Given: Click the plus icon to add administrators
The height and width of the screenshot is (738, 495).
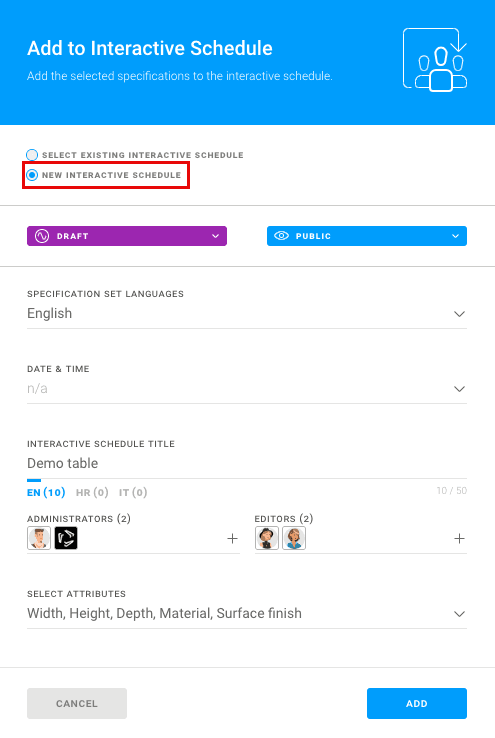Looking at the screenshot, I should 232,538.
